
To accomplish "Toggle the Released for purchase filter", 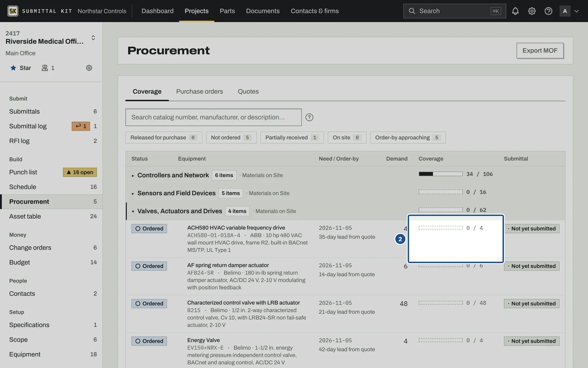I will pos(164,137).
